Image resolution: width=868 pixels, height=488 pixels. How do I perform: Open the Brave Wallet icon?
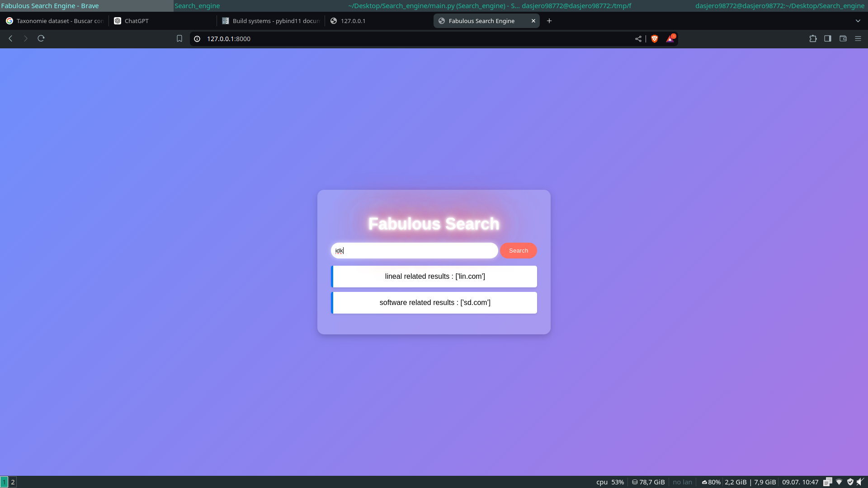[843, 39]
